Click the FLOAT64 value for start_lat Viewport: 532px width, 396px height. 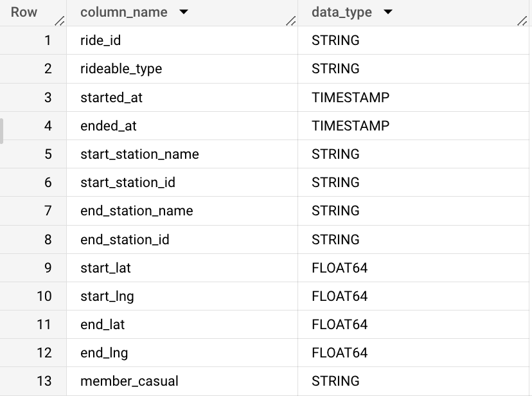coord(337,267)
